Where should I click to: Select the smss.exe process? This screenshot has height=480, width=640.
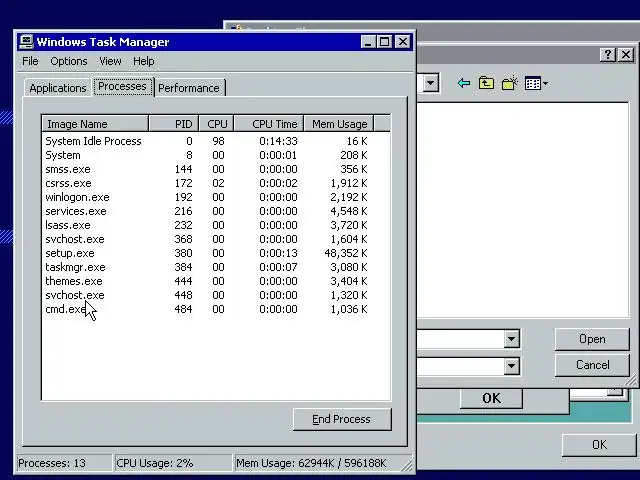(x=216, y=169)
